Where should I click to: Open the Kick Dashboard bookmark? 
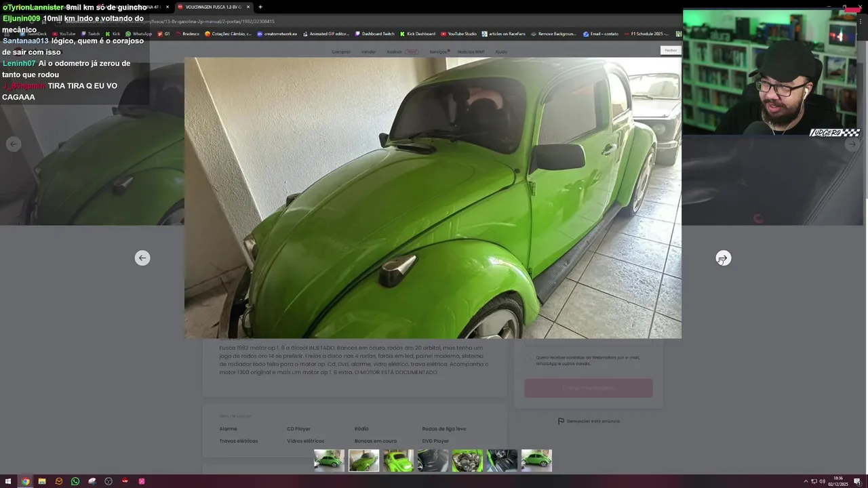point(418,34)
